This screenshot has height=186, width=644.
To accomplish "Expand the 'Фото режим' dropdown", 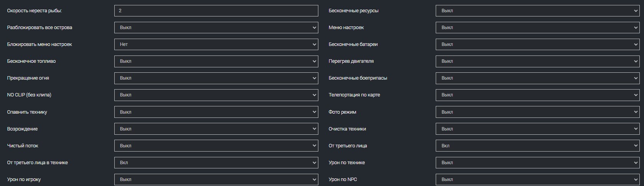I will click(537, 112).
